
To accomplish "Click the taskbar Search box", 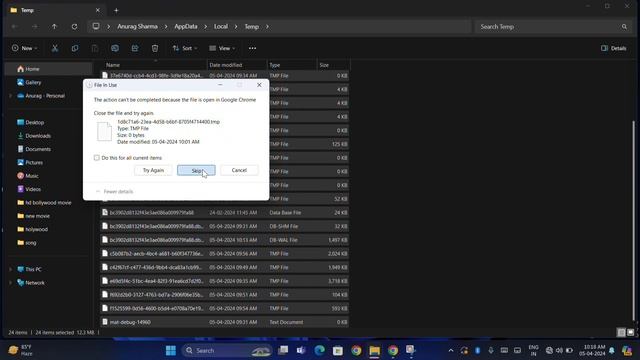I will [227, 350].
